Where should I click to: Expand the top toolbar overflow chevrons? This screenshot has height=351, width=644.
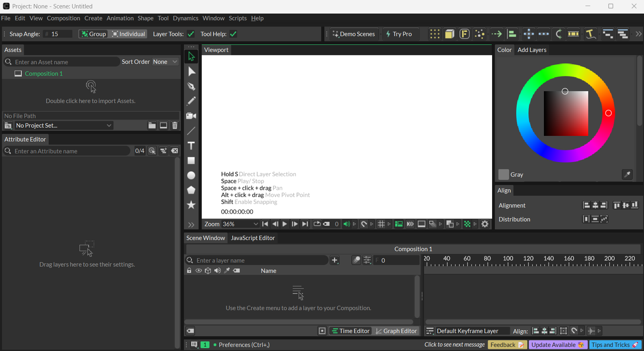tap(638, 34)
